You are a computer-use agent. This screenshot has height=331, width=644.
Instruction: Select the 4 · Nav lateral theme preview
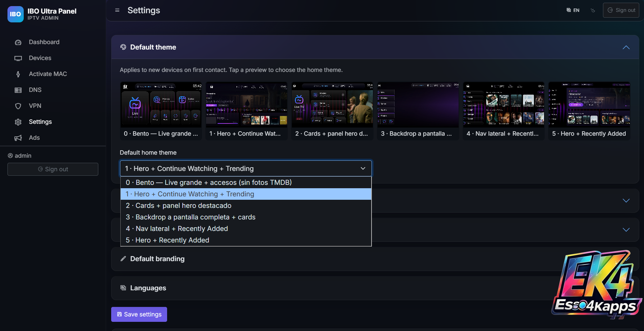click(x=504, y=111)
